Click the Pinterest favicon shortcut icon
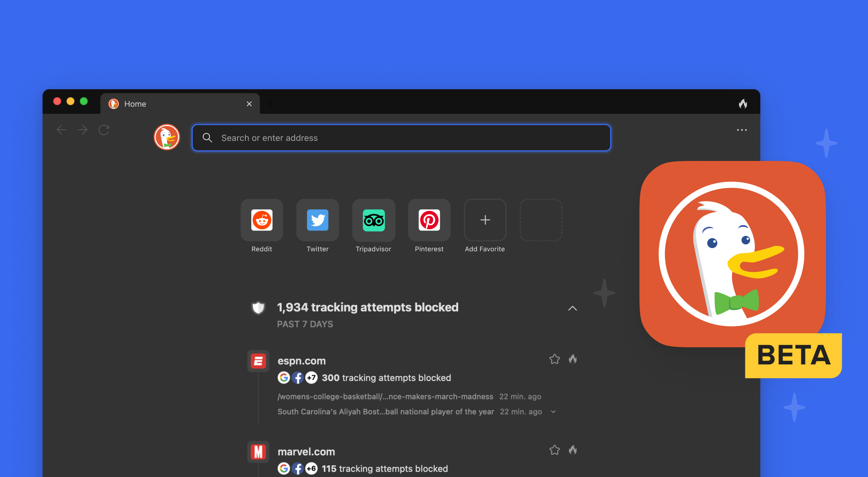The height and width of the screenshot is (477, 868). point(429,220)
